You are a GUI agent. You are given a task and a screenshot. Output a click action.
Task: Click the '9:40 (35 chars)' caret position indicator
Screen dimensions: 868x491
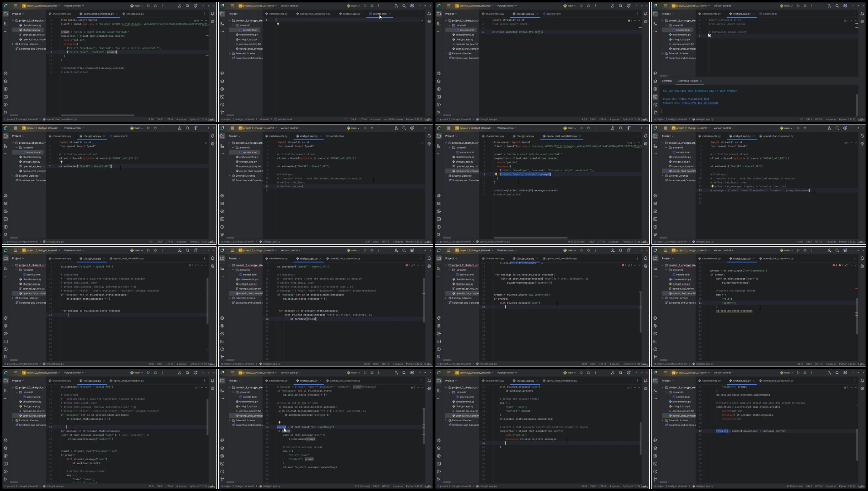pyautogui.click(x=576, y=242)
